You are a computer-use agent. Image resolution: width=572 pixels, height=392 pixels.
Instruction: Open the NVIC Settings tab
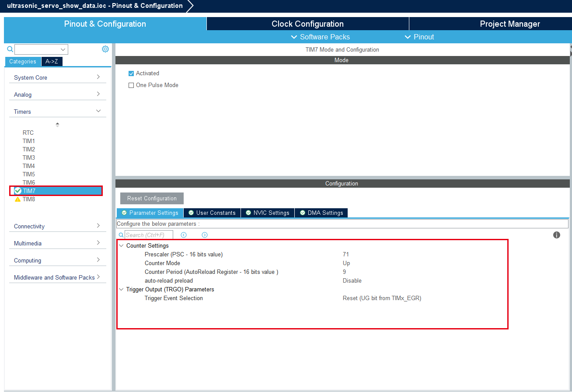pos(267,213)
